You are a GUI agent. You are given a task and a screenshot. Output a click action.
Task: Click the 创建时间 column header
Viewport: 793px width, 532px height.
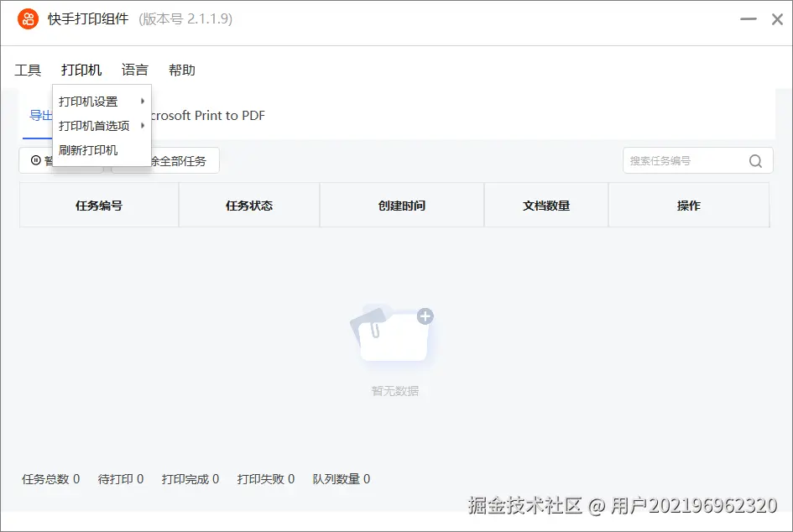click(402, 206)
